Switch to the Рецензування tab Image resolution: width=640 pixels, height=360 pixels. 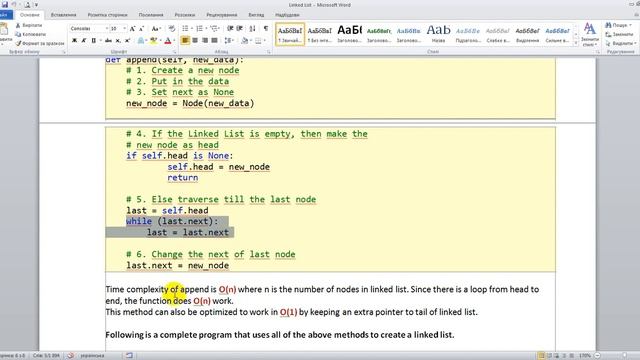click(222, 15)
